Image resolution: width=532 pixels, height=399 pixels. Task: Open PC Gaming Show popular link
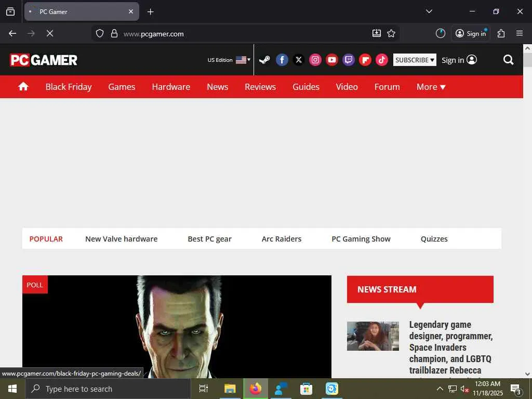tap(361, 239)
